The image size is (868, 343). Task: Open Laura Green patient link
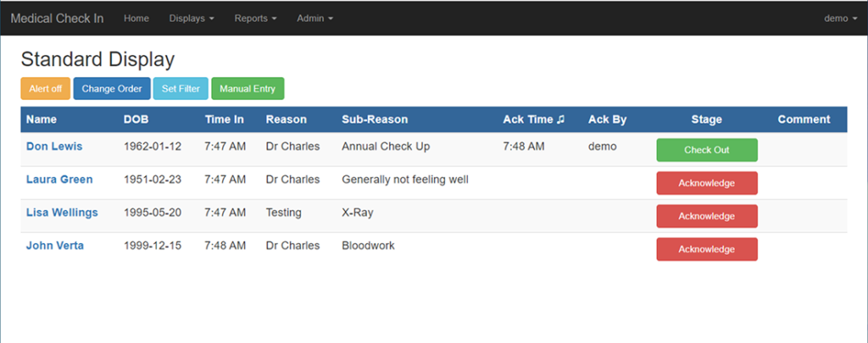point(59,180)
